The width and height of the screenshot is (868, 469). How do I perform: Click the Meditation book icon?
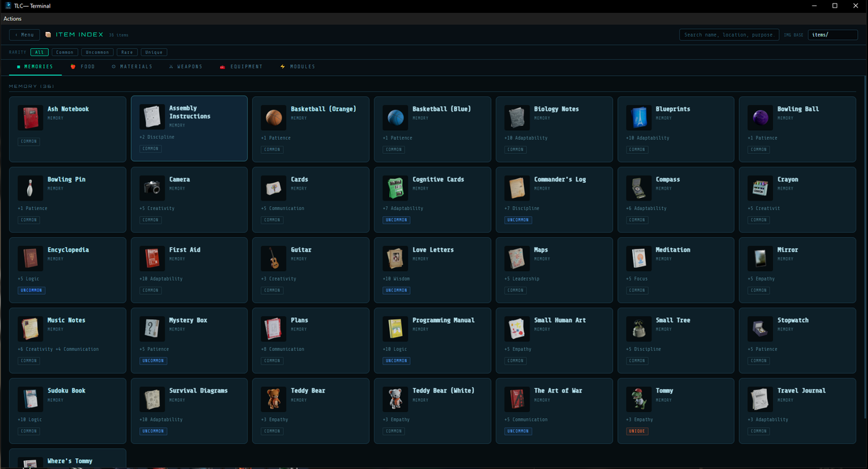pyautogui.click(x=639, y=259)
